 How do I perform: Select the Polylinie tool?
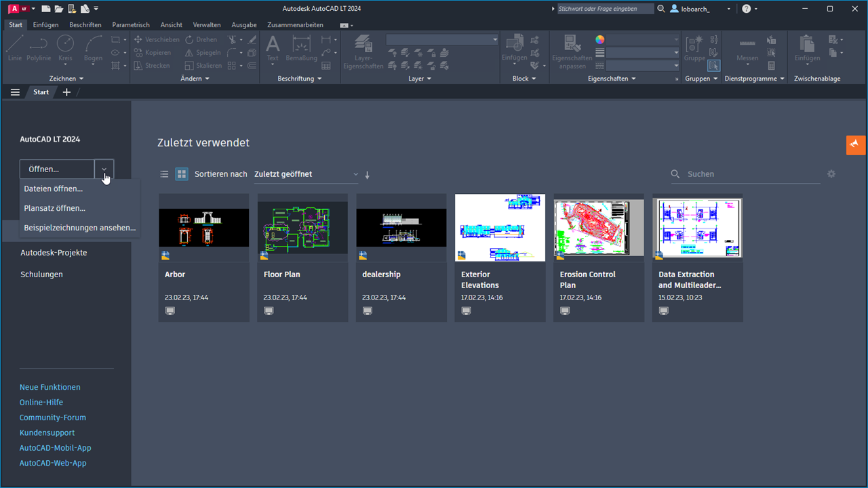point(39,48)
